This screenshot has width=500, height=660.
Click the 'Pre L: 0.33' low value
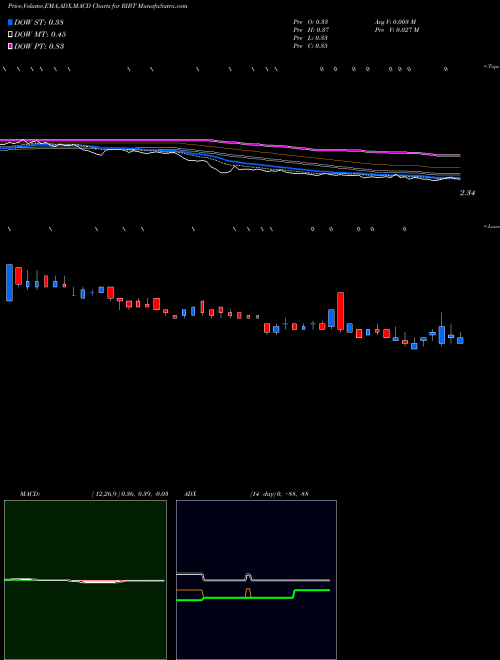pyautogui.click(x=311, y=38)
